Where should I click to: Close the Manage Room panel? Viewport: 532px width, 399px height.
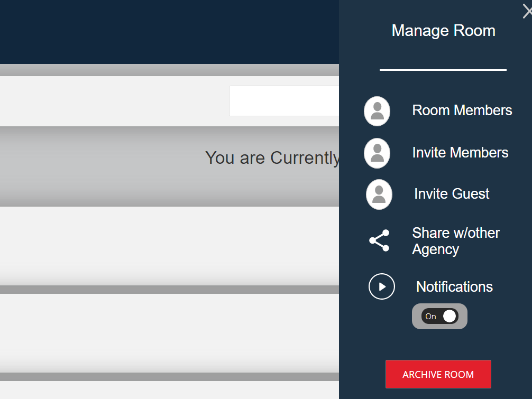tap(527, 11)
